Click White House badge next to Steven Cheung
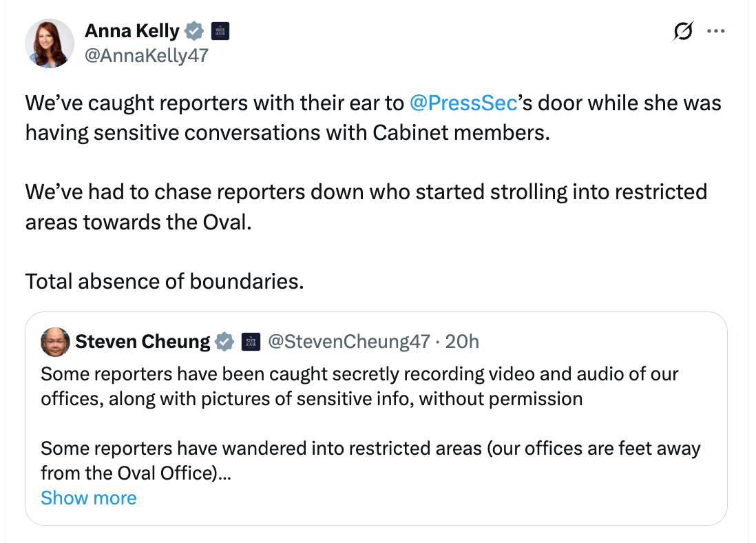 pos(250,342)
